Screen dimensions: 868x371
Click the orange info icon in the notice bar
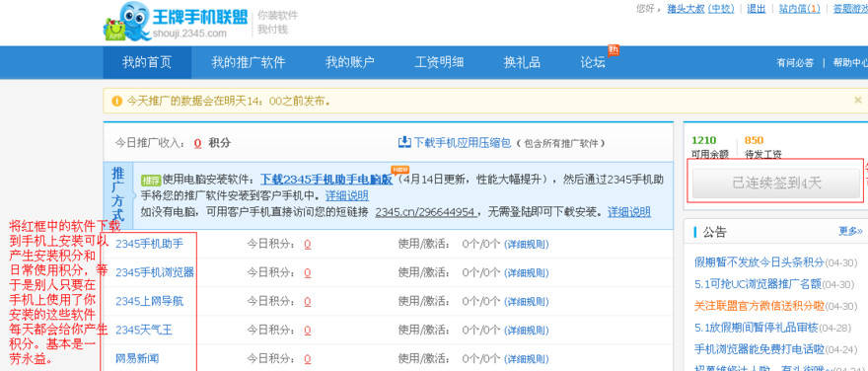point(116,101)
